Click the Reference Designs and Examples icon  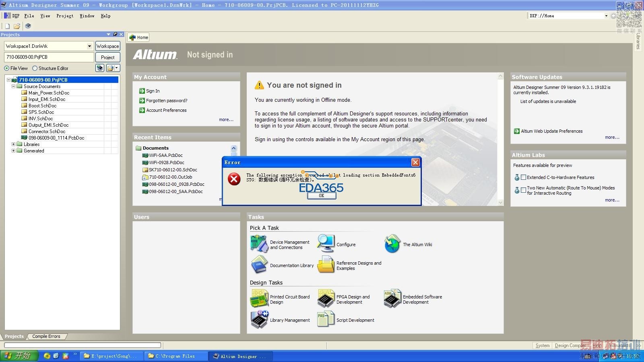(x=326, y=265)
